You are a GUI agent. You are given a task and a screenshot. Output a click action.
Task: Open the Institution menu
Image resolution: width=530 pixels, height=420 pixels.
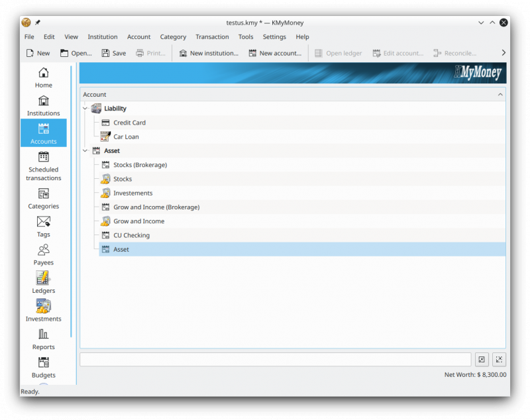103,37
